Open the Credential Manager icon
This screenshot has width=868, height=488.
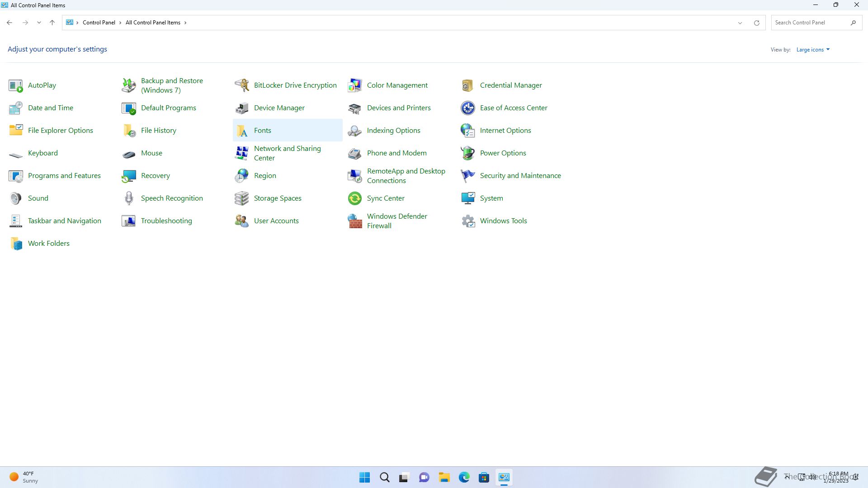(x=468, y=85)
